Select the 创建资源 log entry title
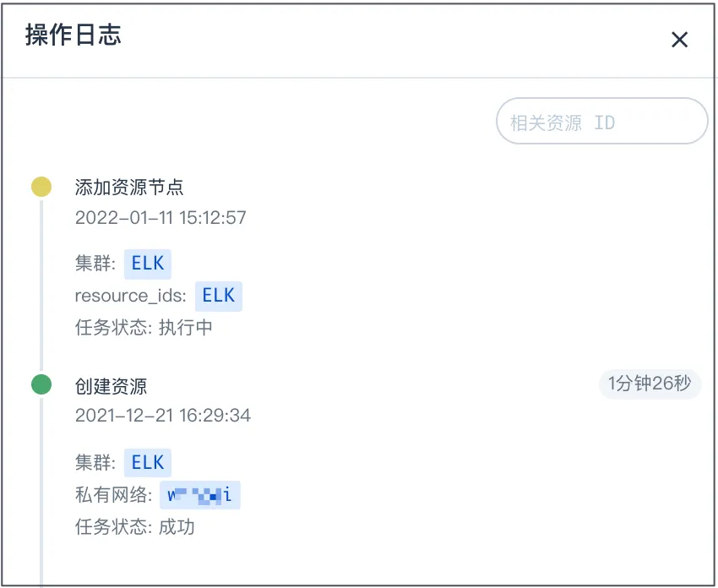 111,387
